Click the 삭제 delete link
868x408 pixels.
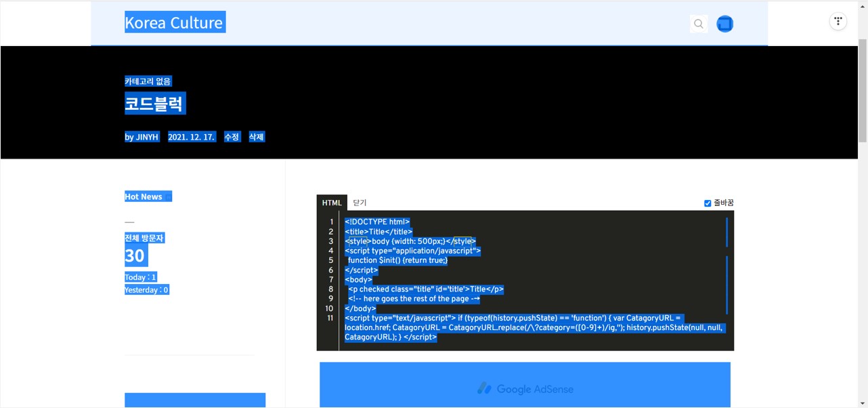tap(257, 137)
